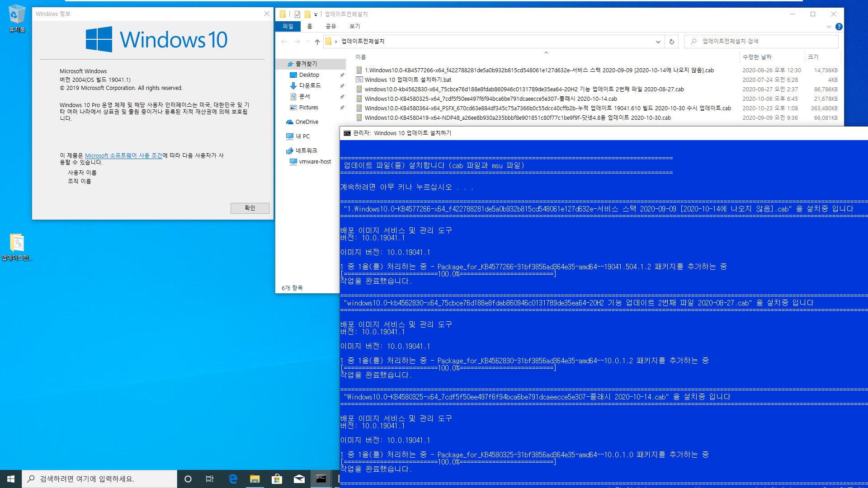This screenshot has height=488, width=868.
Task: Click the command prompt window title icon
Action: pos(347,133)
